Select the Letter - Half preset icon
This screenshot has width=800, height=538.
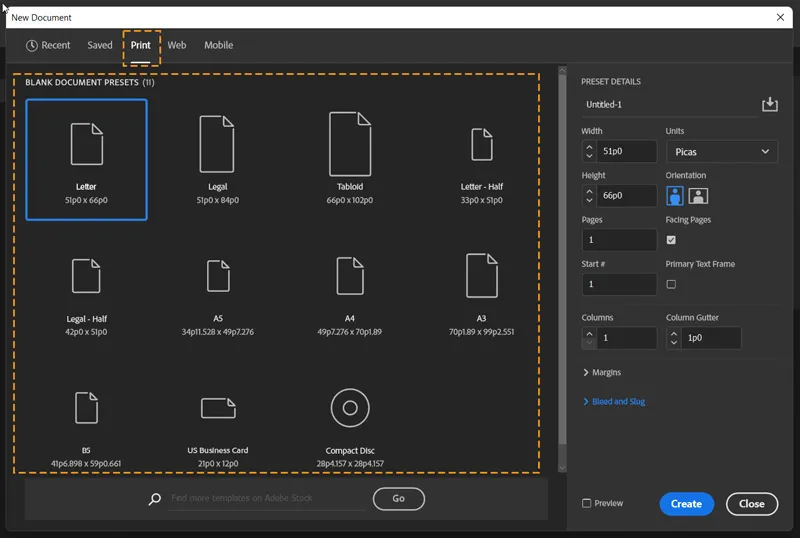click(x=482, y=144)
